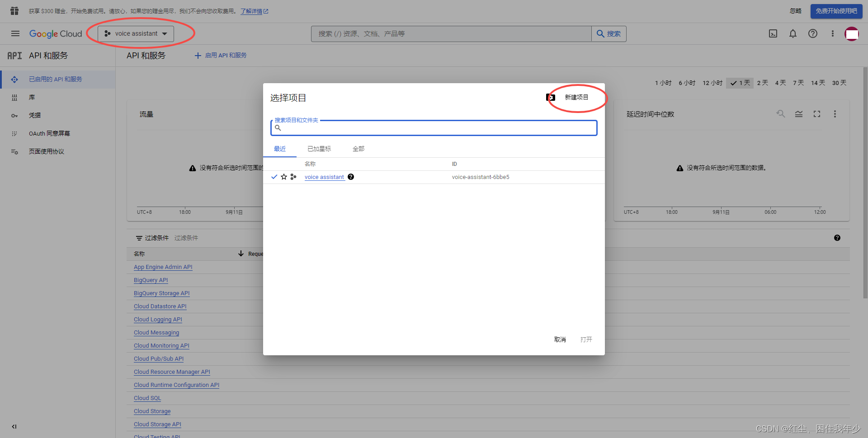
Task: Click the zoom reset icon on latency chart
Action: point(781,114)
